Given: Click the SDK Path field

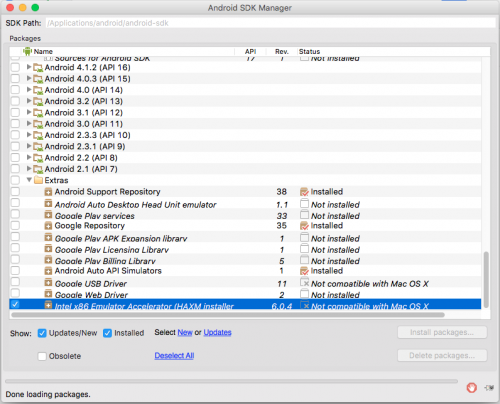Looking at the screenshot, I should (271, 23).
